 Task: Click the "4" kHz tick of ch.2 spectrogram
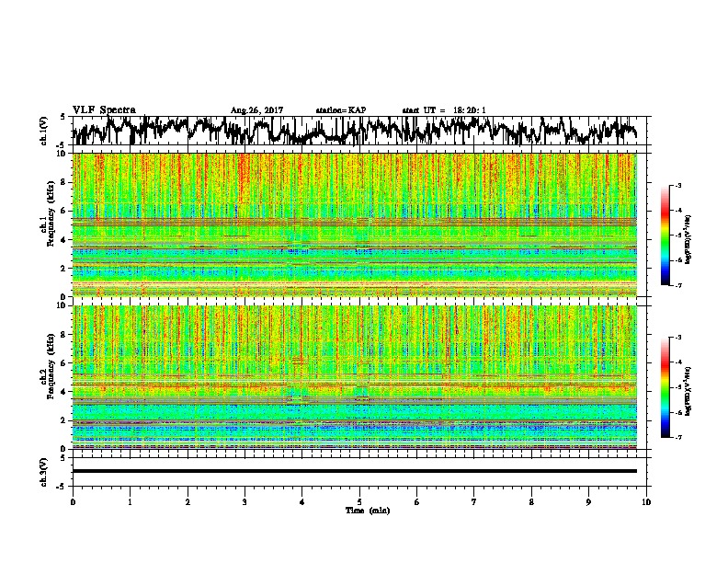pos(64,392)
